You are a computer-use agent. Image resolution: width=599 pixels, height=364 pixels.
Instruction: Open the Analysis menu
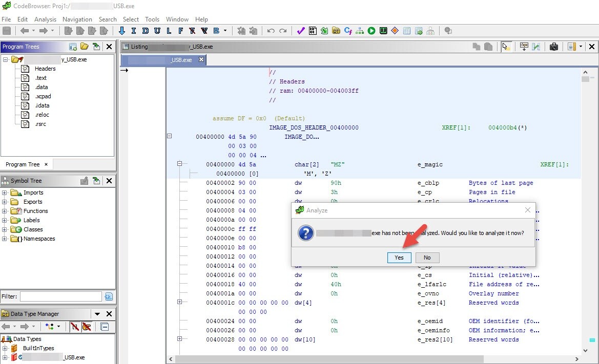coord(45,19)
